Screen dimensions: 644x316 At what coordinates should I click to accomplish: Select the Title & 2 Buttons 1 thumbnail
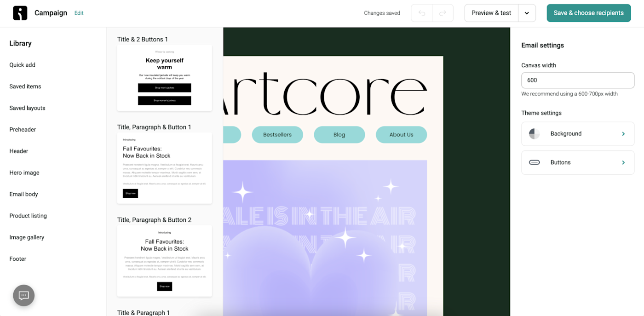[x=165, y=78]
